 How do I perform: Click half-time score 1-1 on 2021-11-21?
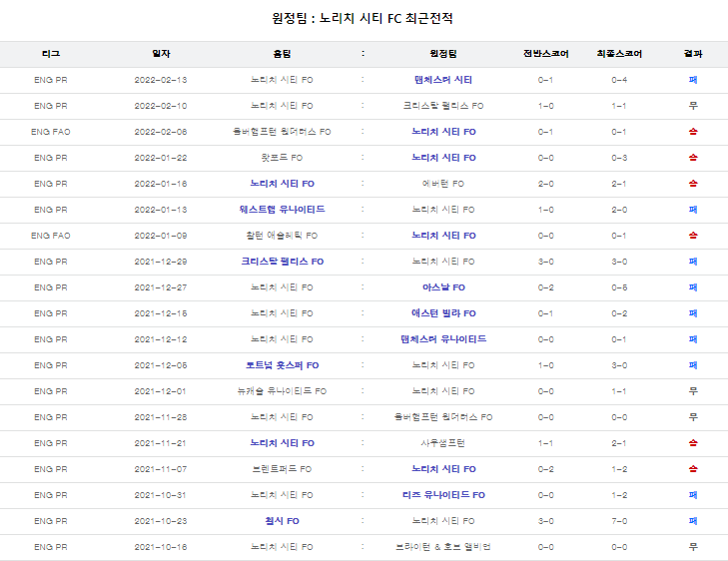coord(545,443)
